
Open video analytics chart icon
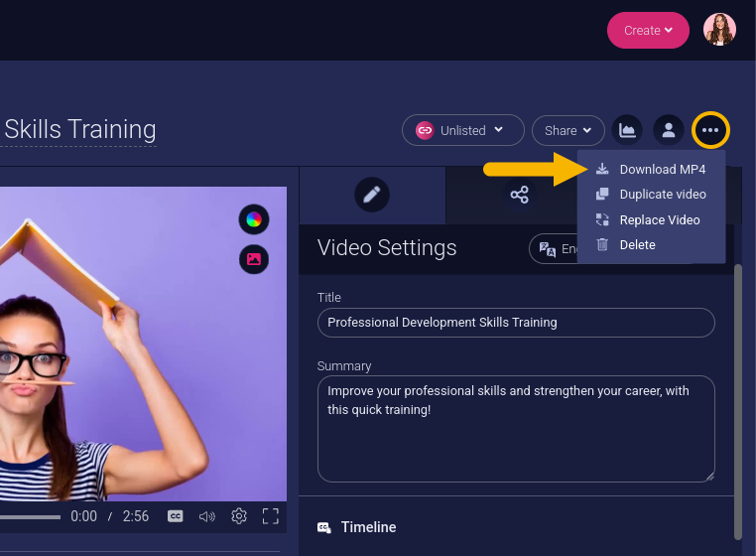tap(627, 130)
